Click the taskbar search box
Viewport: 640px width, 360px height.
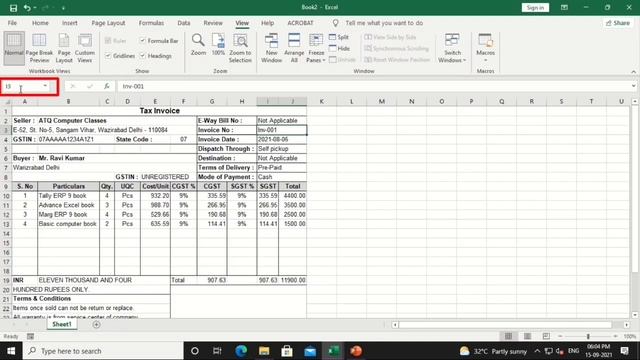coord(103,351)
